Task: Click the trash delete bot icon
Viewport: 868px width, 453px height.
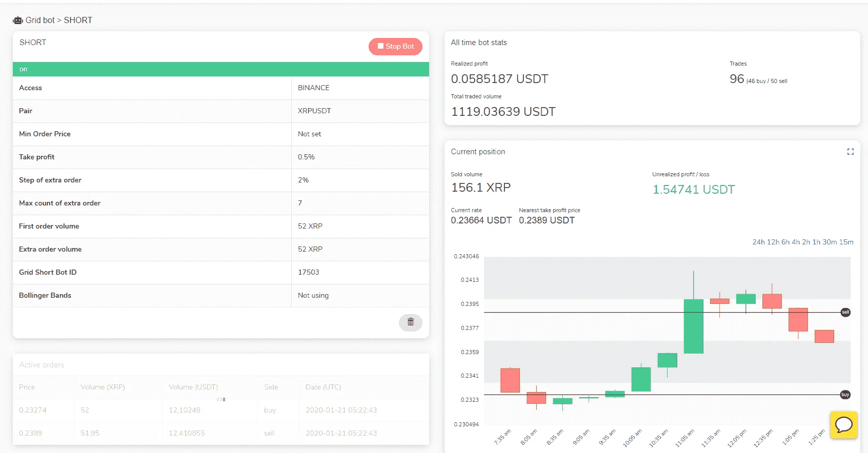Action: click(x=411, y=322)
